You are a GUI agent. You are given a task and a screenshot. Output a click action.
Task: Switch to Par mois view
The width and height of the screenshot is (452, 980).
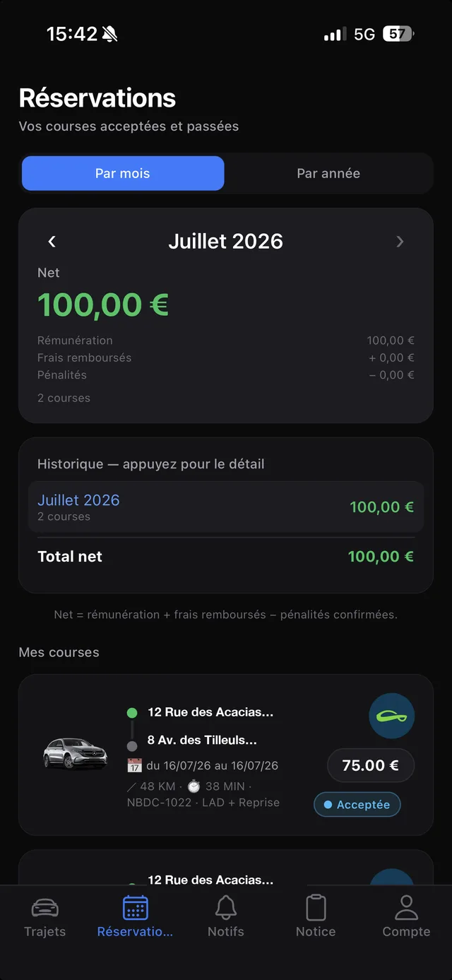coord(123,174)
